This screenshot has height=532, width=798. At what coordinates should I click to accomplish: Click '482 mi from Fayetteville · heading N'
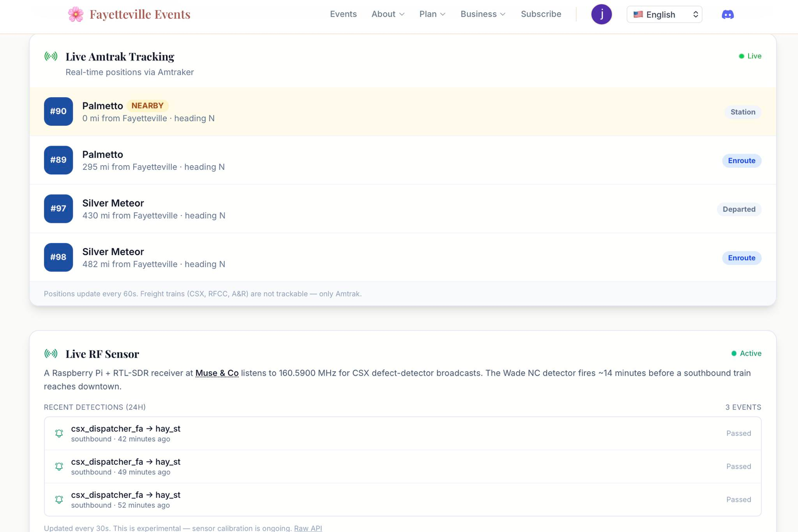click(154, 264)
